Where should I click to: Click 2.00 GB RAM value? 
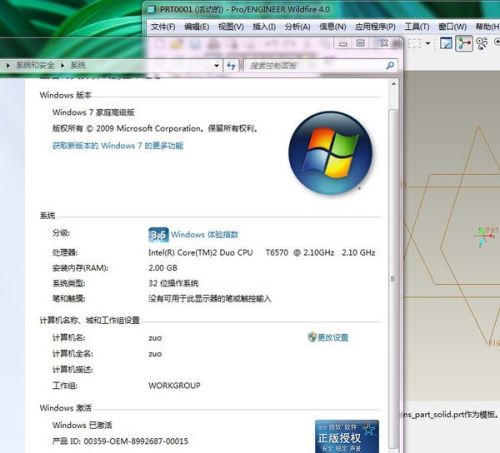(163, 268)
